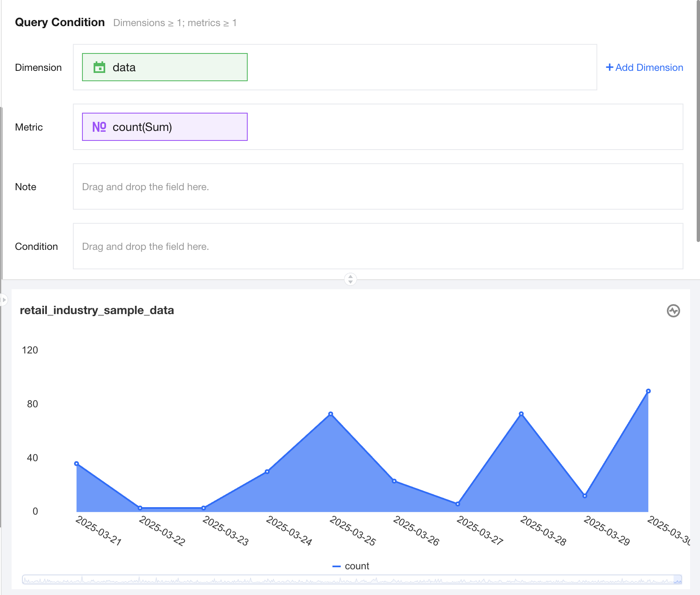Viewport: 700px width, 595px height.
Task: Click the data point for 2025-03-28
Action: tap(521, 414)
